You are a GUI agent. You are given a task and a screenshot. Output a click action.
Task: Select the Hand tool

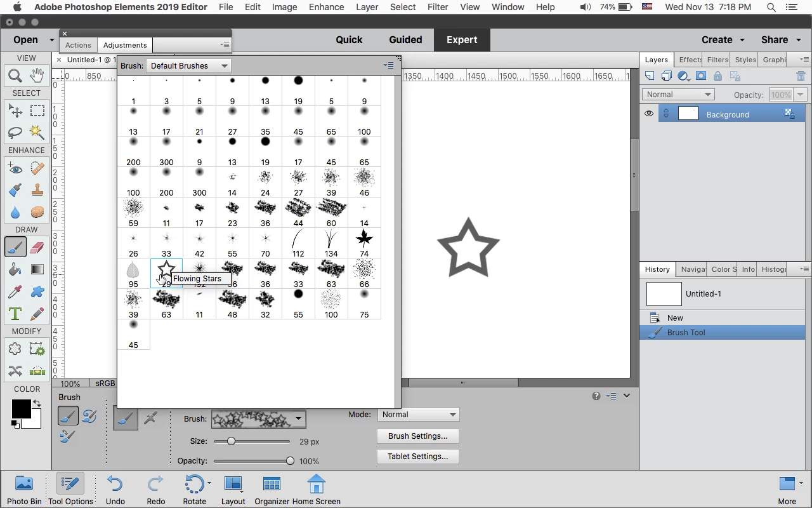(37, 76)
